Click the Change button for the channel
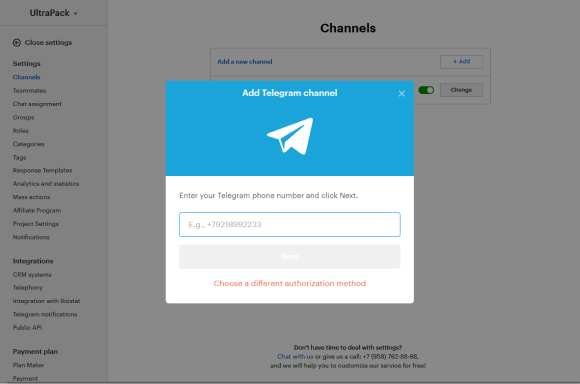The image size is (580, 384). coord(461,90)
